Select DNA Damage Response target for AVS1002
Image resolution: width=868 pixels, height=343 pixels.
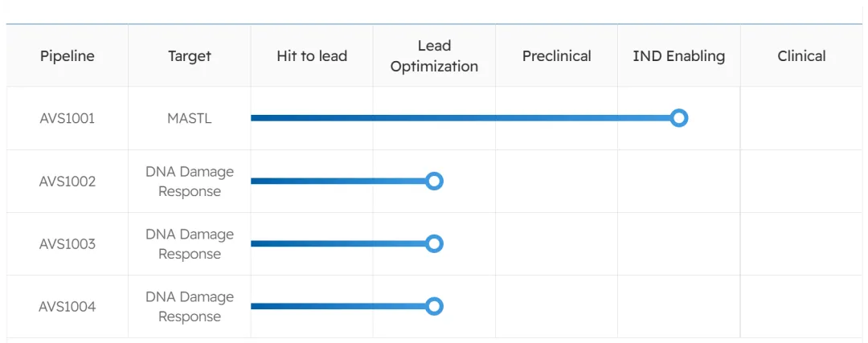coord(190,182)
